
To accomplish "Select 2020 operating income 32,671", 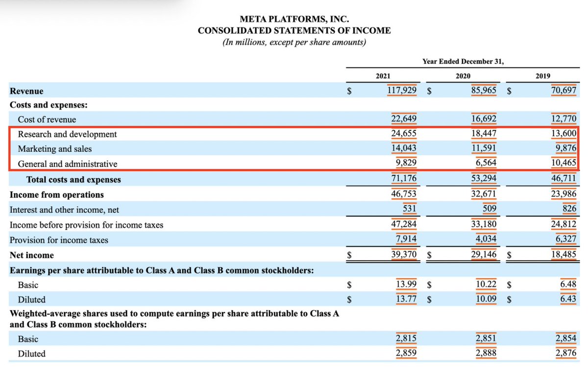I will [x=484, y=194].
